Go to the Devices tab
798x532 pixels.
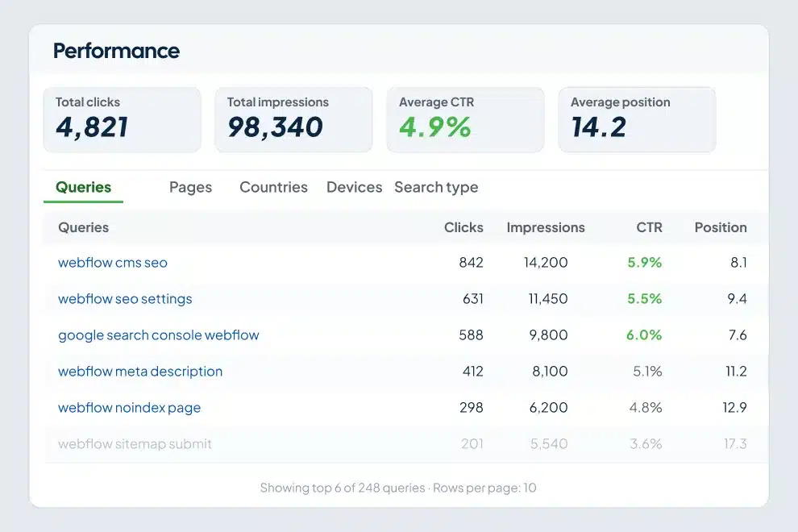point(354,187)
